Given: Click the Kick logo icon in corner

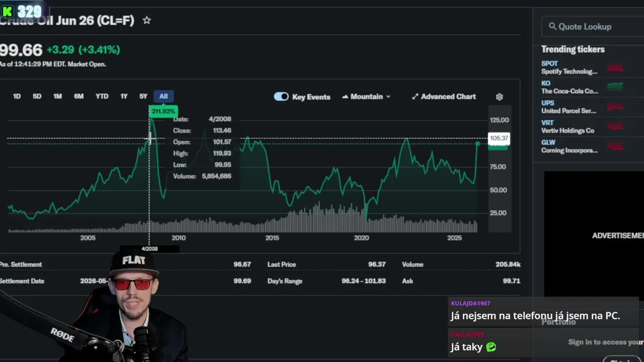Looking at the screenshot, I should click(8, 11).
